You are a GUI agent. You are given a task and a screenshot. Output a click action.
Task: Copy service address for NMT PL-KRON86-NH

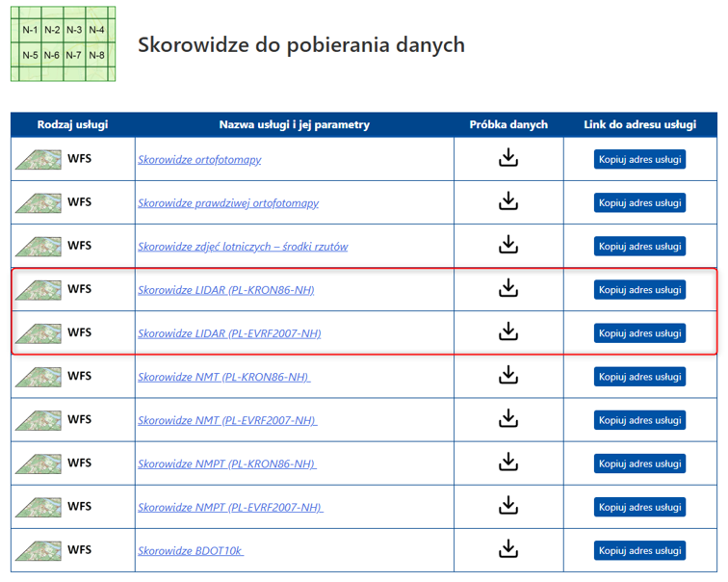point(639,377)
